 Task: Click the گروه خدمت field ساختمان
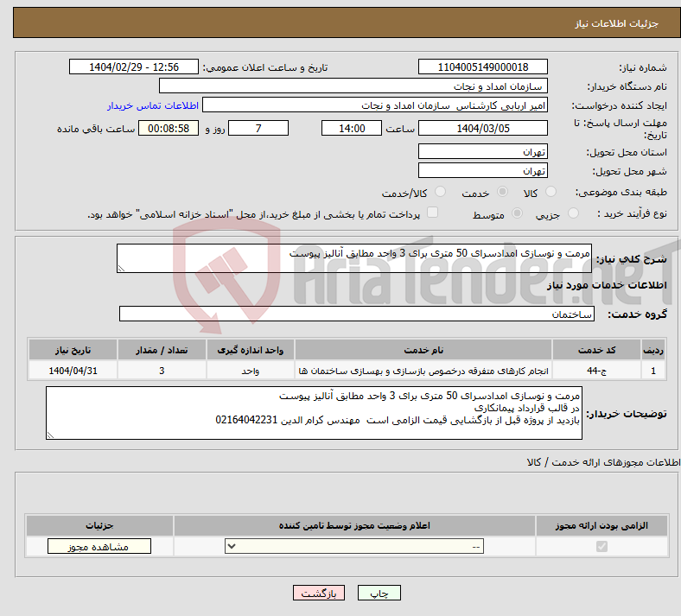(x=357, y=314)
